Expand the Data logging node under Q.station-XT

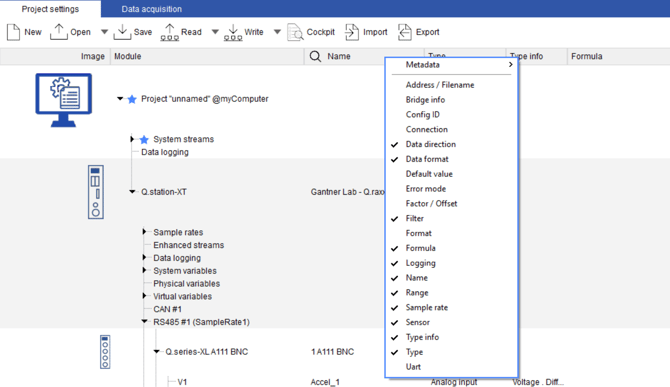point(144,258)
